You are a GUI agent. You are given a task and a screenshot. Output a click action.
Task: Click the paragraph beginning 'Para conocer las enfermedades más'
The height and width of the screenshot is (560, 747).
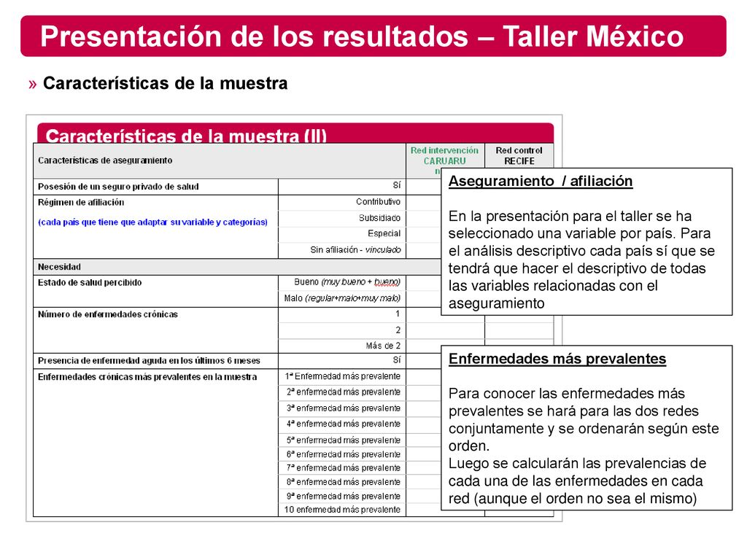coord(584,419)
